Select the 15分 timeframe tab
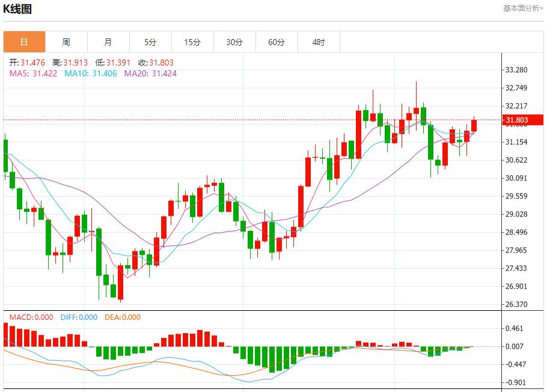The width and height of the screenshot is (547, 392). point(192,42)
